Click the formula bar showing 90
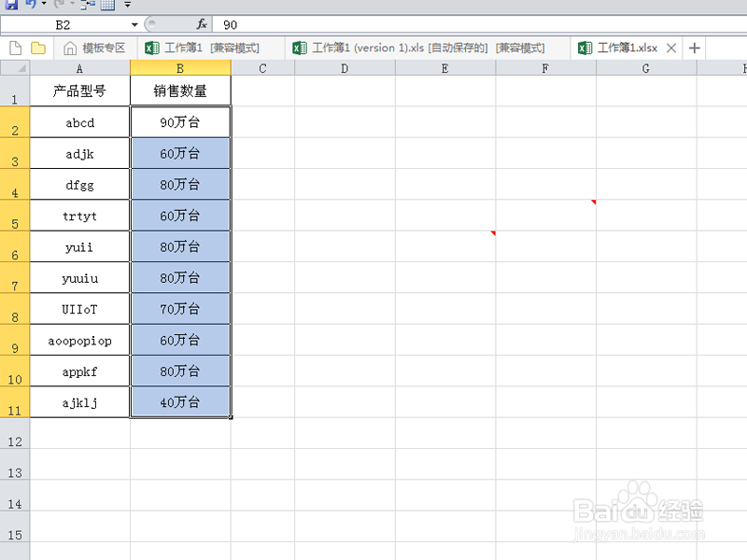The width and height of the screenshot is (747, 560). pyautogui.click(x=480, y=25)
